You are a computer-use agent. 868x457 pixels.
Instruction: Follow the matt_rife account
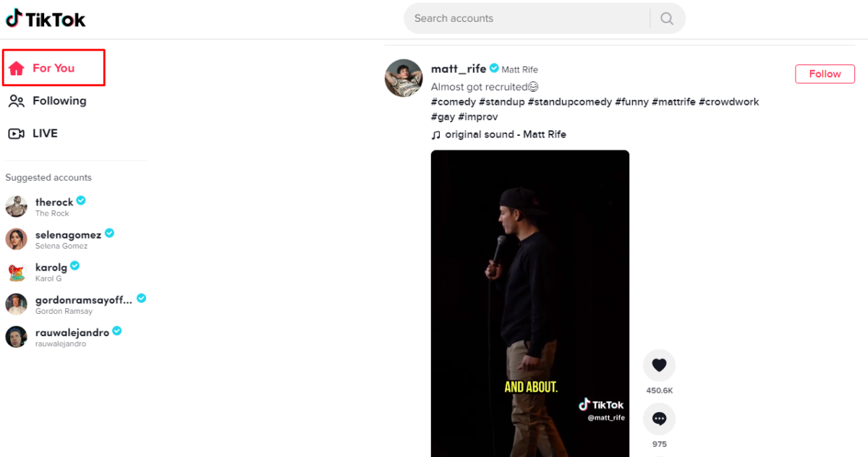coord(825,74)
